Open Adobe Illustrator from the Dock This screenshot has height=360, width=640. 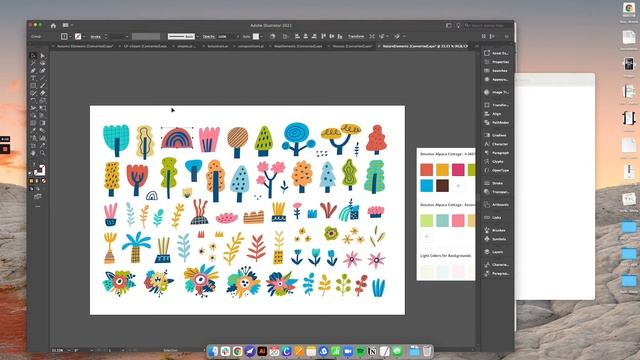262,351
